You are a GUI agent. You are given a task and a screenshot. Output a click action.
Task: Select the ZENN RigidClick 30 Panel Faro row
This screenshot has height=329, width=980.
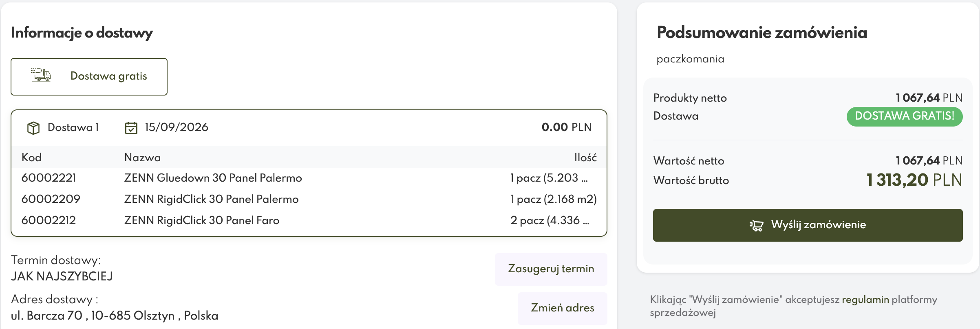point(309,220)
